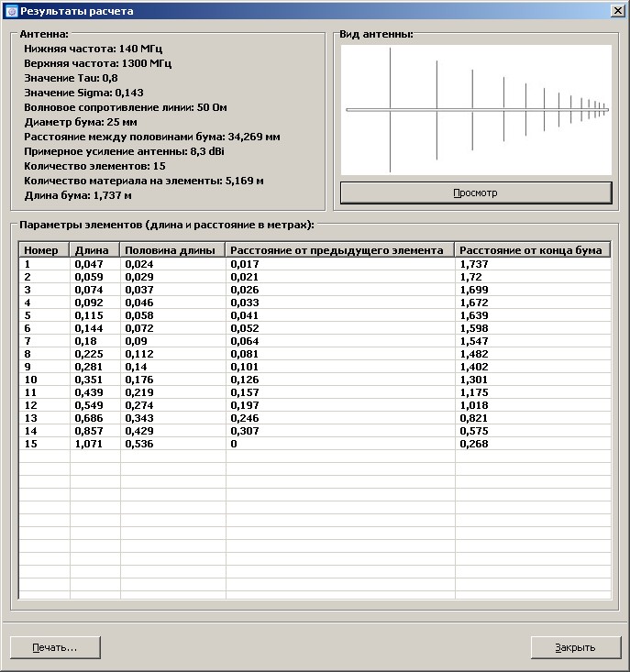Click the Диаметр бума: 25 мм line
Screen dimensions: 630x672
(x=81, y=122)
